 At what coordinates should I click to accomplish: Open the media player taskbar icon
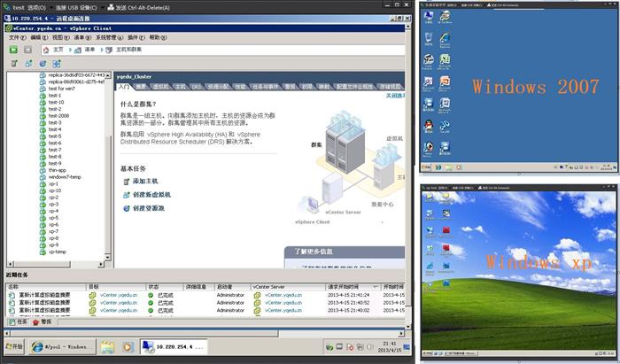tap(128, 347)
